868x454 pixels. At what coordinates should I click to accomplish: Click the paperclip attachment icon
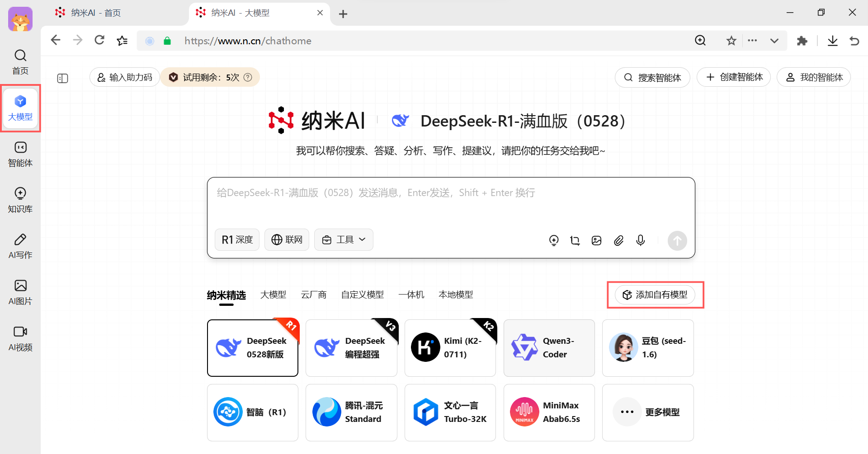click(618, 240)
